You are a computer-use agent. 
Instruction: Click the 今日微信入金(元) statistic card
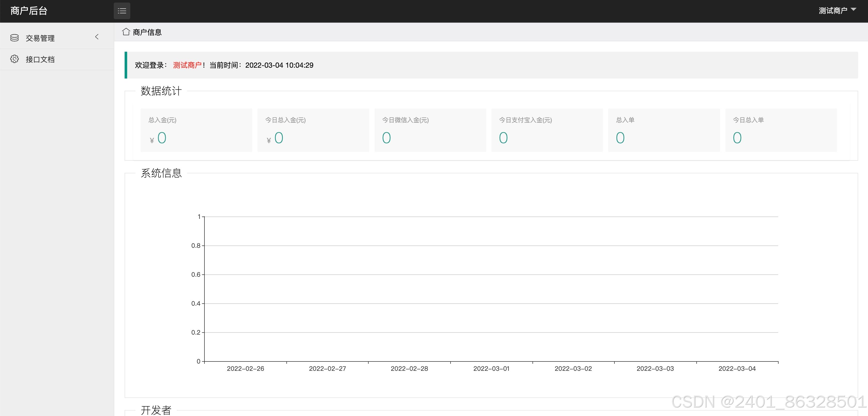(x=430, y=130)
